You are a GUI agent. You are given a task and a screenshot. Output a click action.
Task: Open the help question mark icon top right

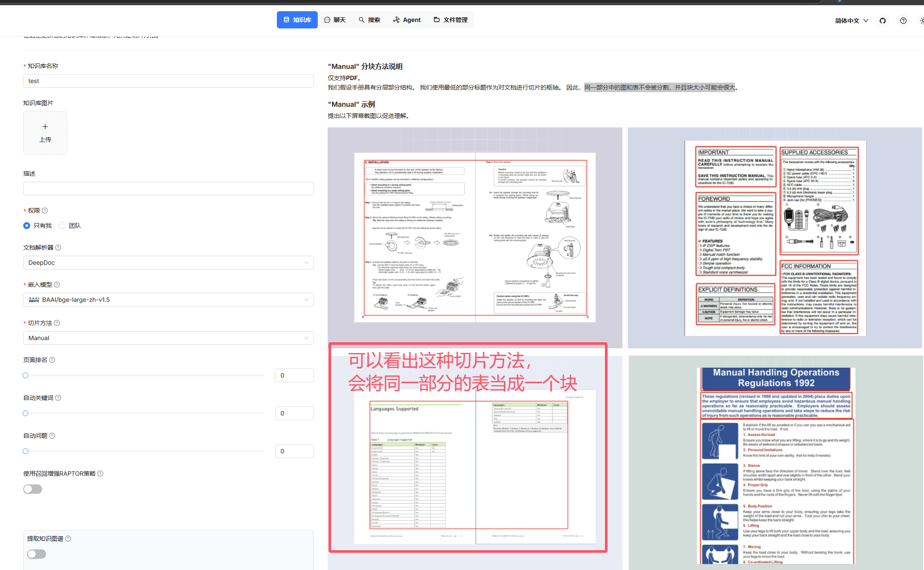903,20
